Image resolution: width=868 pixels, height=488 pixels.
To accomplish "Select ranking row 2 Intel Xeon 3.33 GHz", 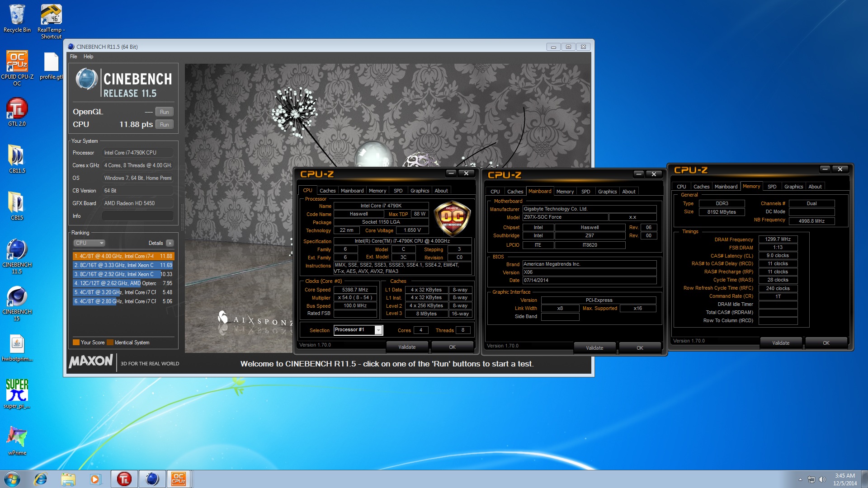I will 123,265.
